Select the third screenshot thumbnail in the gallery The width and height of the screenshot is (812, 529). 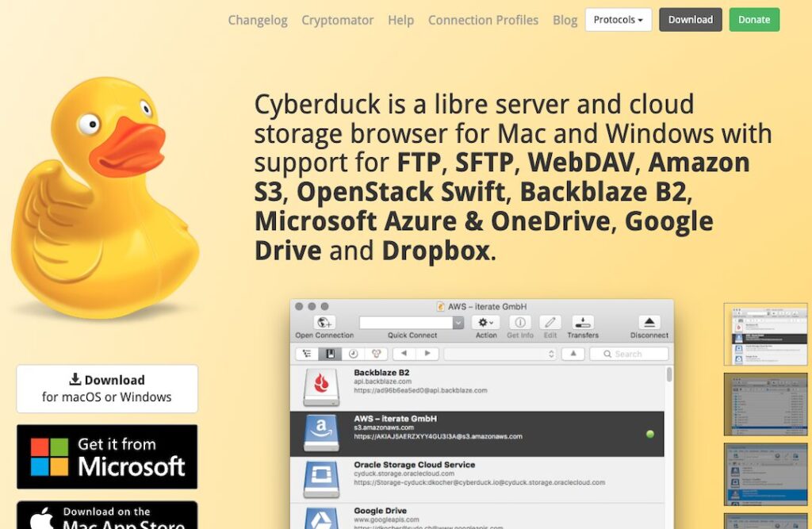click(x=765, y=474)
